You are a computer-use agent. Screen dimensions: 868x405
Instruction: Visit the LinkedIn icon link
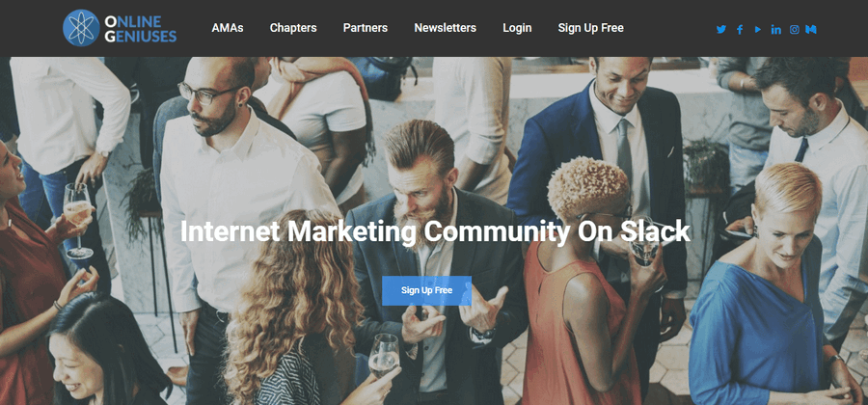point(776,29)
